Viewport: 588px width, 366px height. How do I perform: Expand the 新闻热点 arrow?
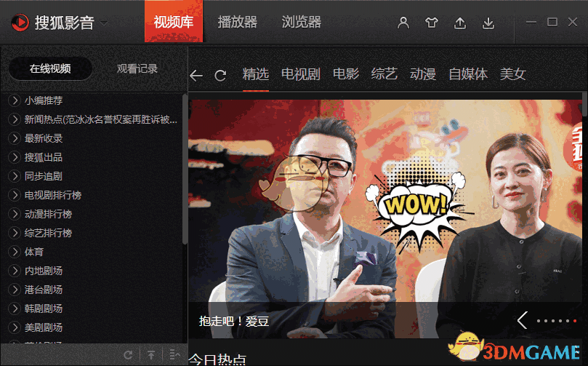point(15,119)
